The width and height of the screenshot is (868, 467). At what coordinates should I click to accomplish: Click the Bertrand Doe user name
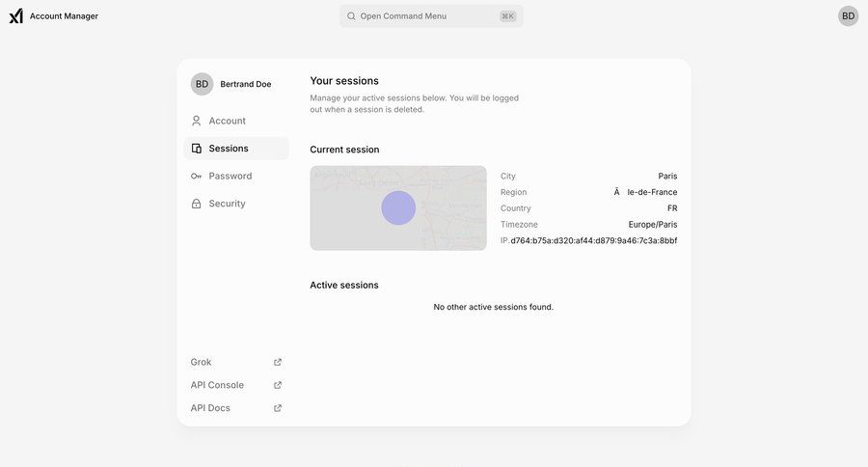[x=246, y=84]
